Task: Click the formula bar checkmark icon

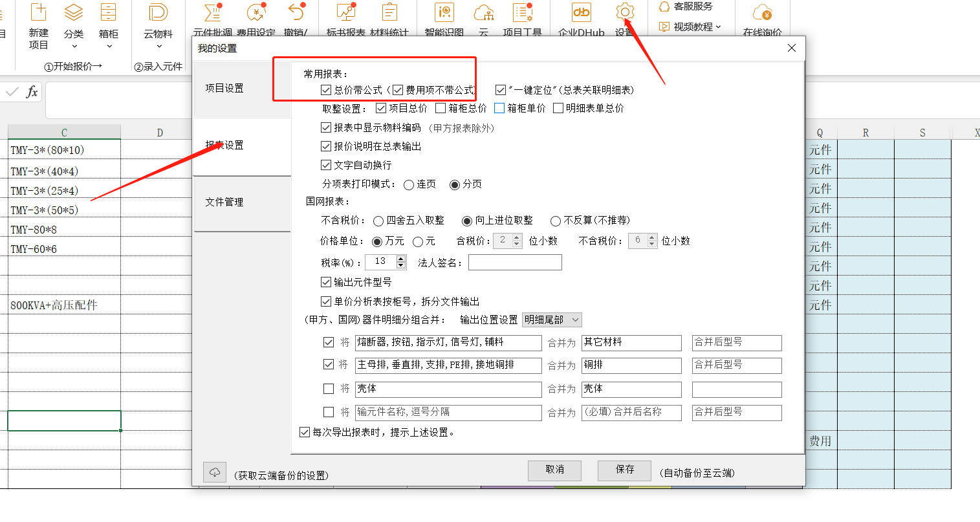Action: click(12, 92)
